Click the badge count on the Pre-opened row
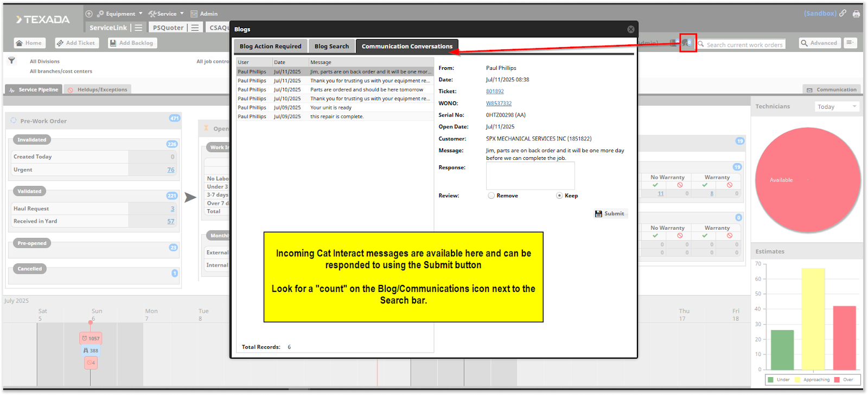Viewport: 868px width, 395px height. point(173,248)
